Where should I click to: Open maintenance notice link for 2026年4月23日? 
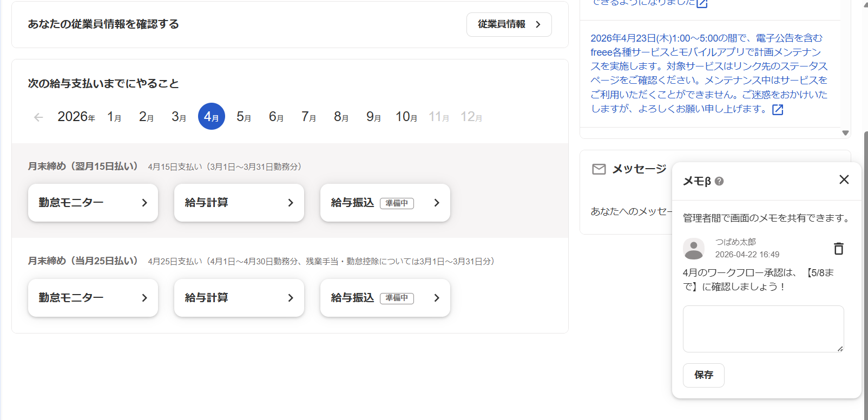coord(709,73)
